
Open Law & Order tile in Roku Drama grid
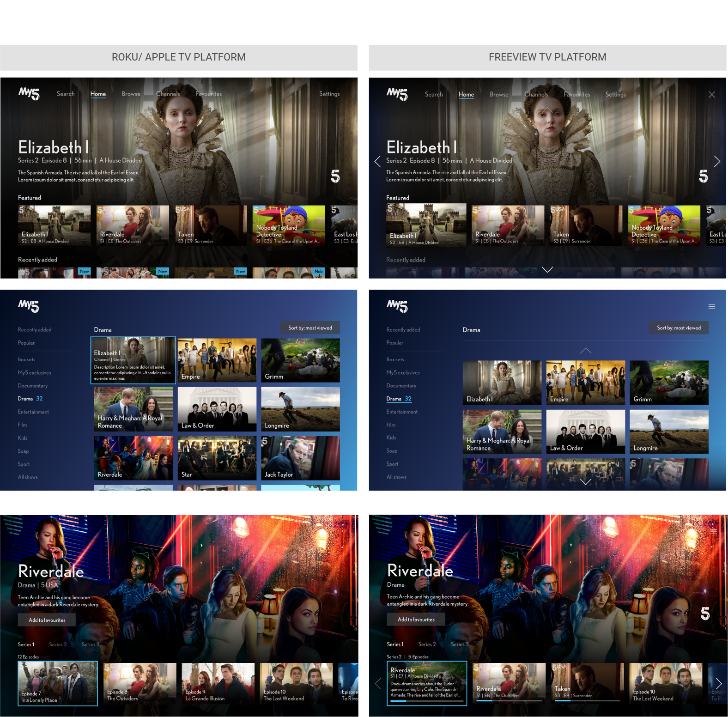[x=217, y=409]
